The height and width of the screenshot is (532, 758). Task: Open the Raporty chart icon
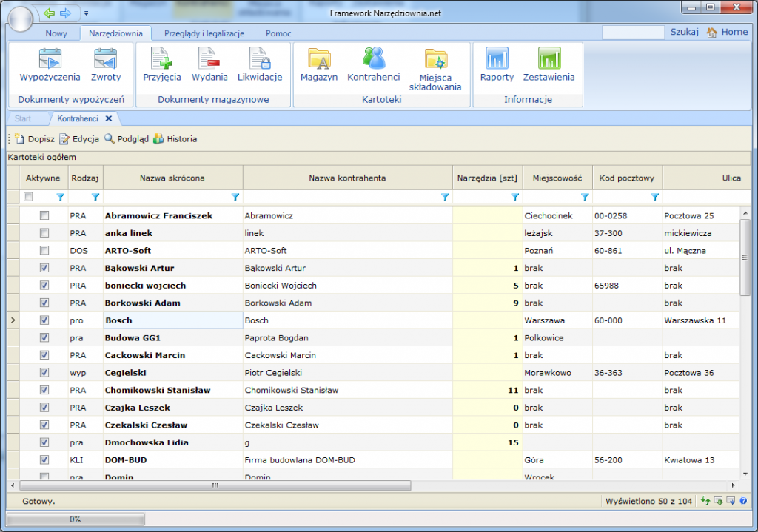coord(497,59)
